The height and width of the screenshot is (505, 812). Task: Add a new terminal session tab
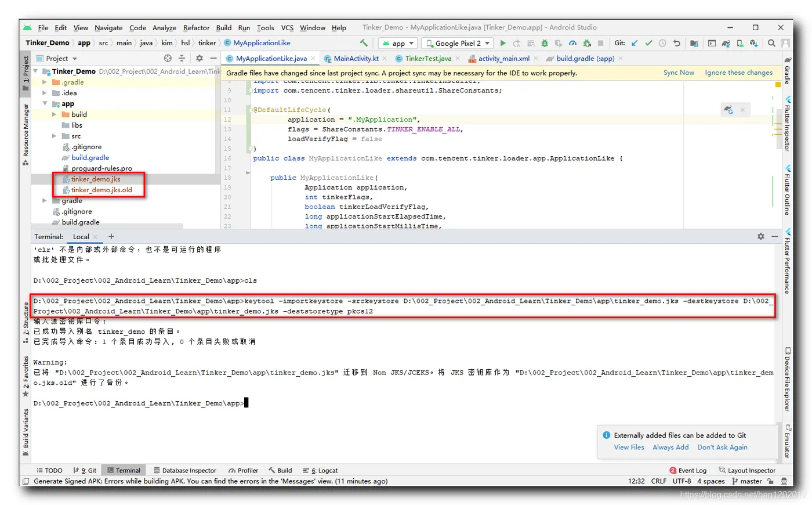click(111, 236)
